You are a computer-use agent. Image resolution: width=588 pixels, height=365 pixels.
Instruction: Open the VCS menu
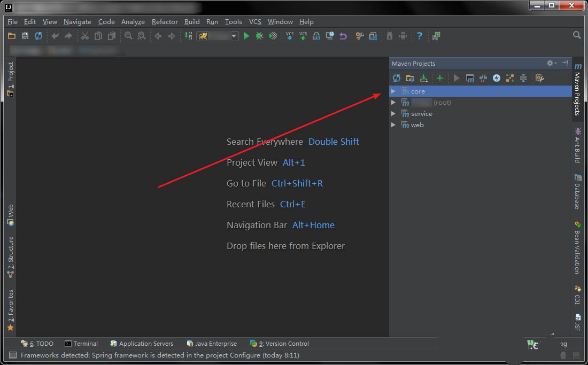click(x=255, y=22)
